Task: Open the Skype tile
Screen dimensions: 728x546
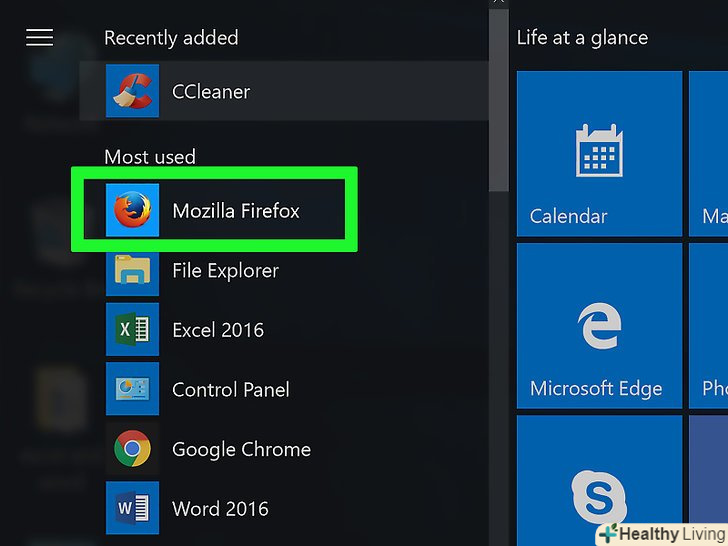Action: tap(599, 481)
